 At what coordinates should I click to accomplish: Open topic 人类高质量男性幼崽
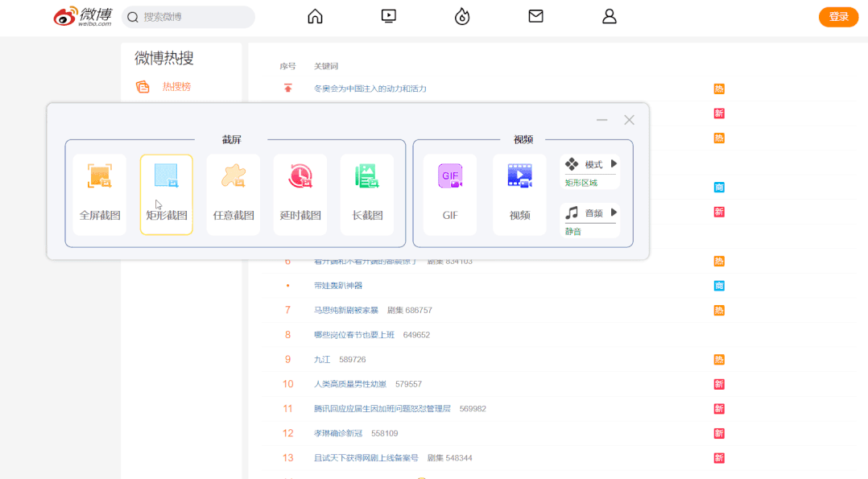(x=349, y=384)
